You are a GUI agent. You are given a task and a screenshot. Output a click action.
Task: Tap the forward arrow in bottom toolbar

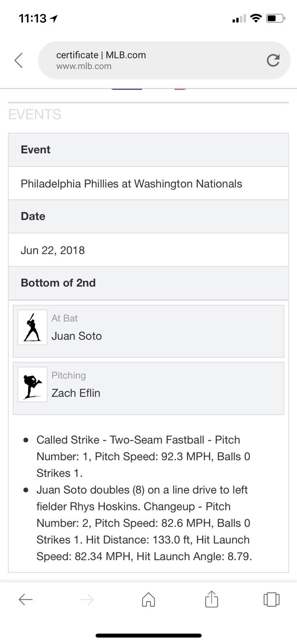[86, 600]
